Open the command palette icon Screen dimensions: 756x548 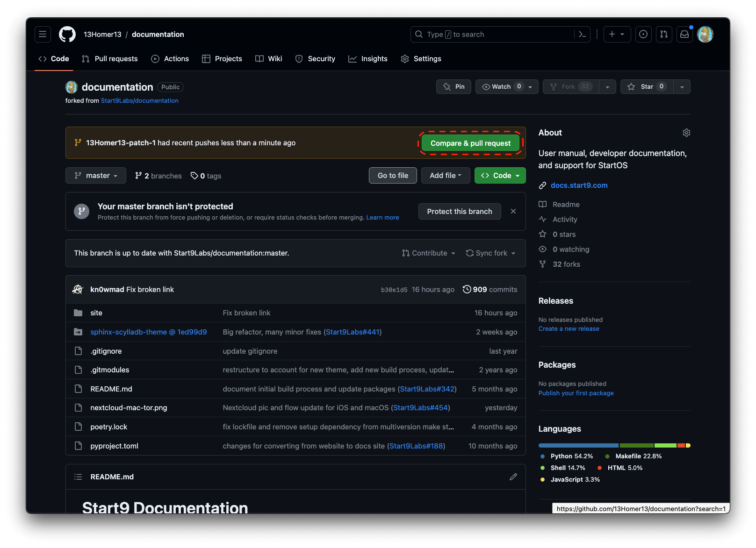pyautogui.click(x=583, y=34)
